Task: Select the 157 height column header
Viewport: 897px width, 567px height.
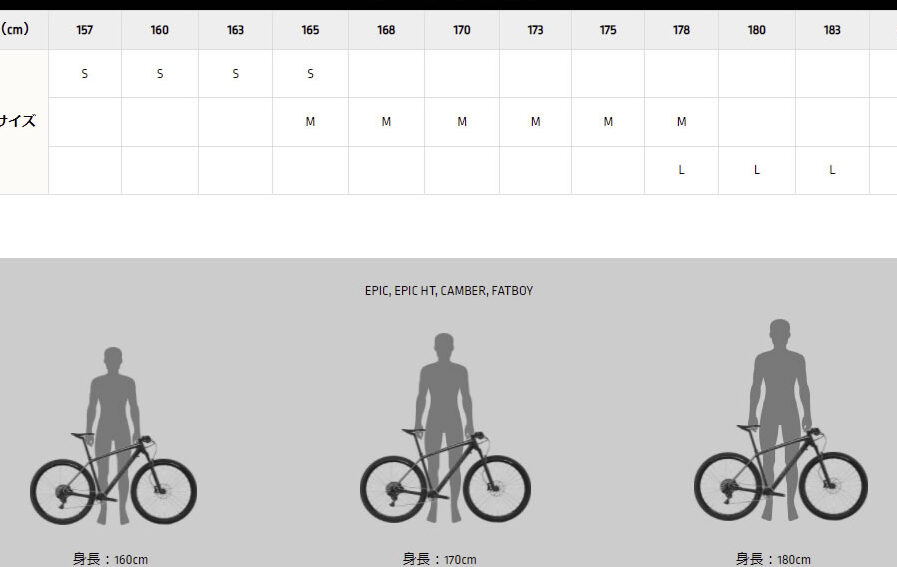Action: (x=85, y=30)
